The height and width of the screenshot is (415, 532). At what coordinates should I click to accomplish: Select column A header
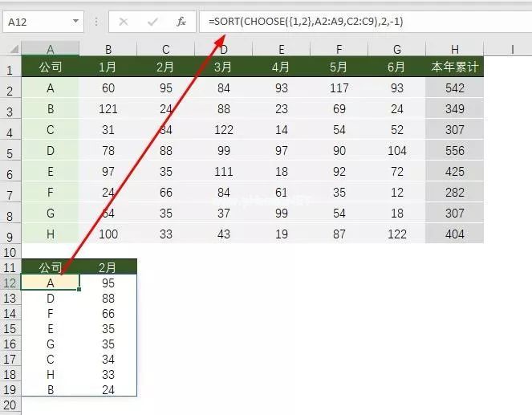[x=51, y=50]
